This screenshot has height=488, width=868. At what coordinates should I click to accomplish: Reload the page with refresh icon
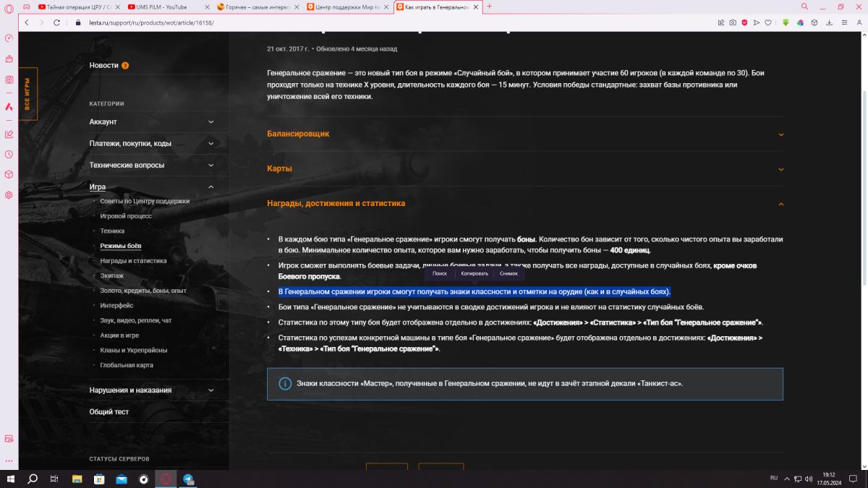[57, 22]
